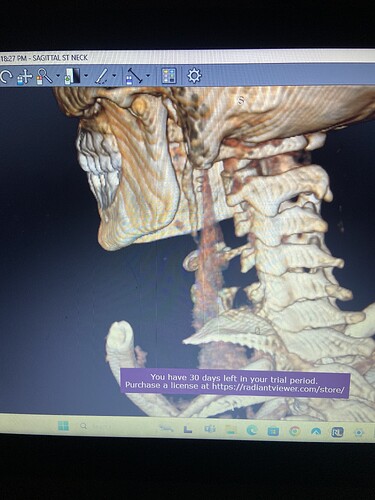Select the pan move tool
The image size is (375, 500).
click(x=25, y=76)
